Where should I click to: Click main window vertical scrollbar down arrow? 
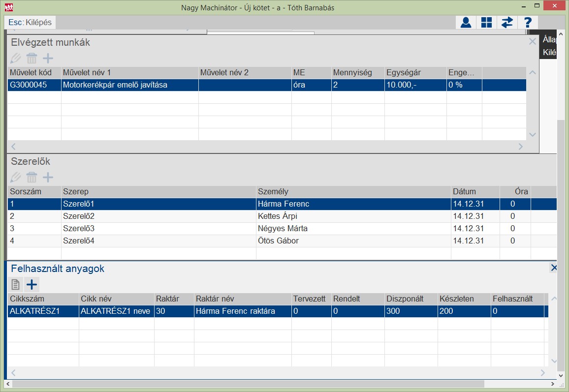pos(561,376)
